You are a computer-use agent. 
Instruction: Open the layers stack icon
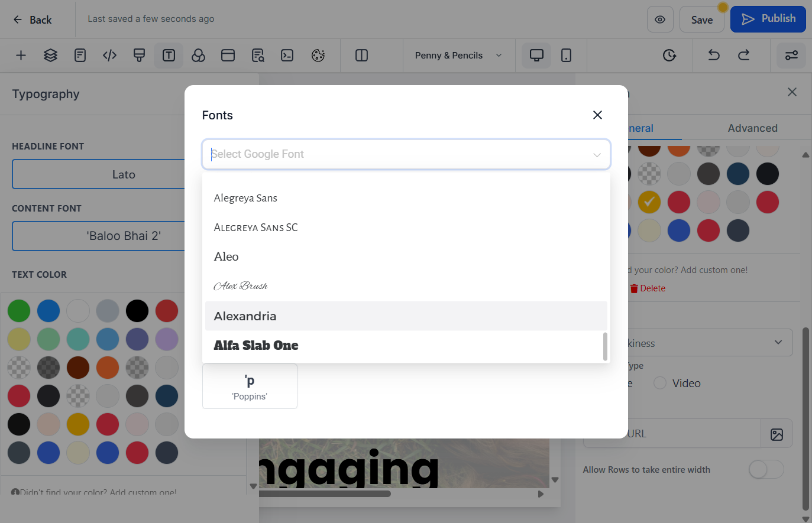pyautogui.click(x=50, y=56)
